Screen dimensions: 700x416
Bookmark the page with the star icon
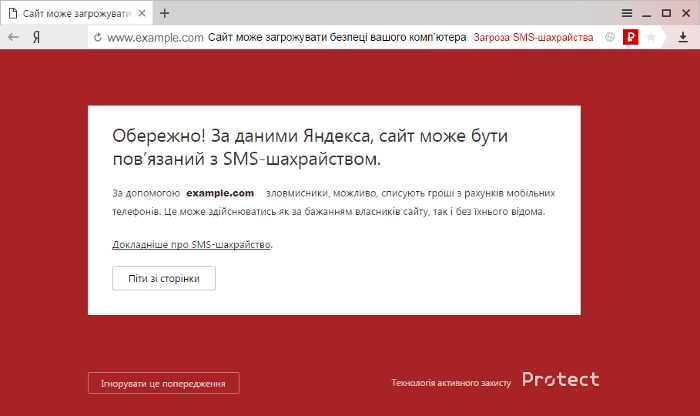point(651,37)
